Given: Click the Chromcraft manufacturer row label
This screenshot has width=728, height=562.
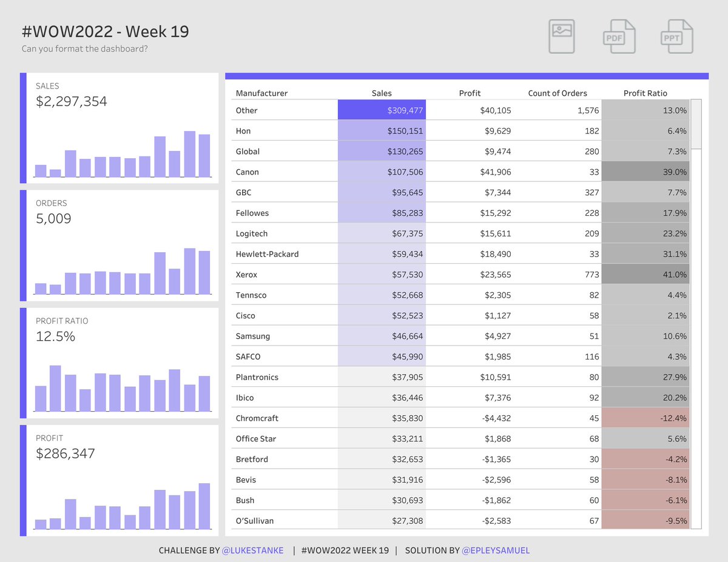Looking at the screenshot, I should tap(257, 418).
